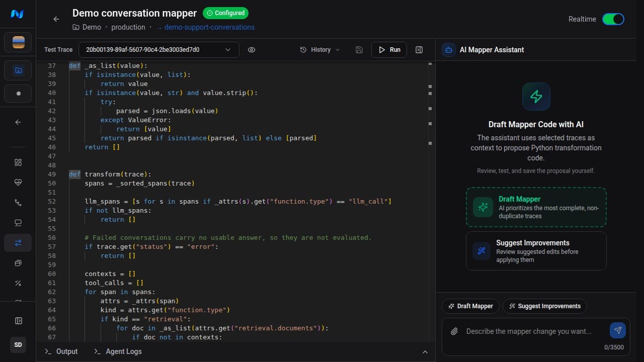The height and width of the screenshot is (362, 644).
Task: Open the stacked layers icon in sidebar
Action: (18, 263)
